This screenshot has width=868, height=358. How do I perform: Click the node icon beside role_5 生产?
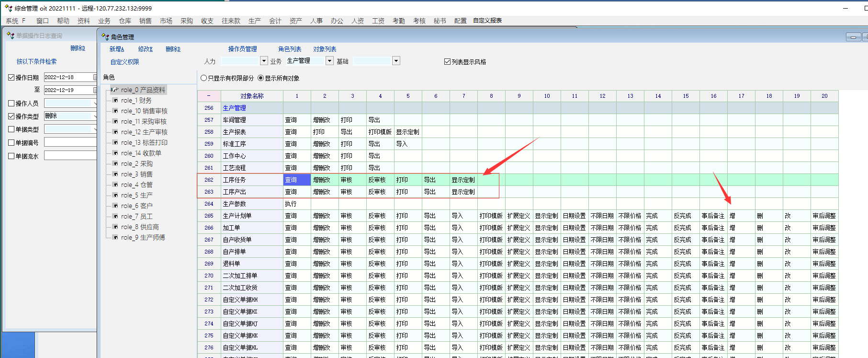coord(115,196)
